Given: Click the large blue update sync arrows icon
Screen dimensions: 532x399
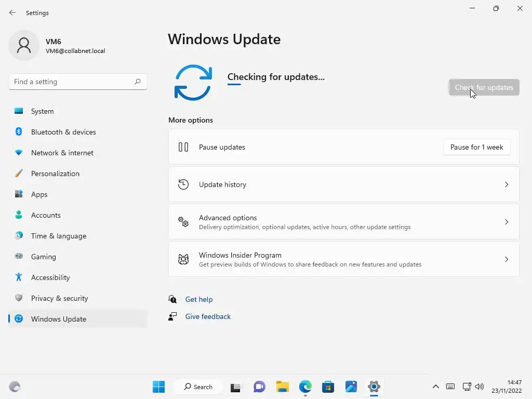Looking at the screenshot, I should [x=193, y=83].
